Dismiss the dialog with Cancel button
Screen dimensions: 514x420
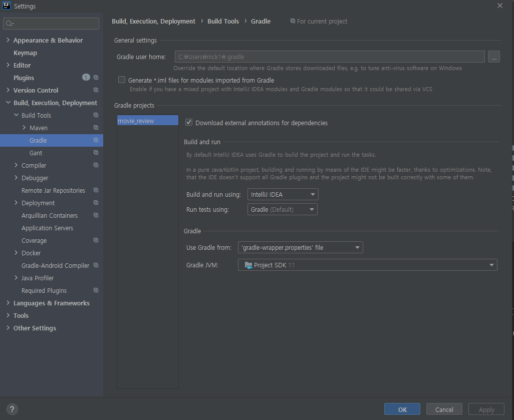click(444, 409)
